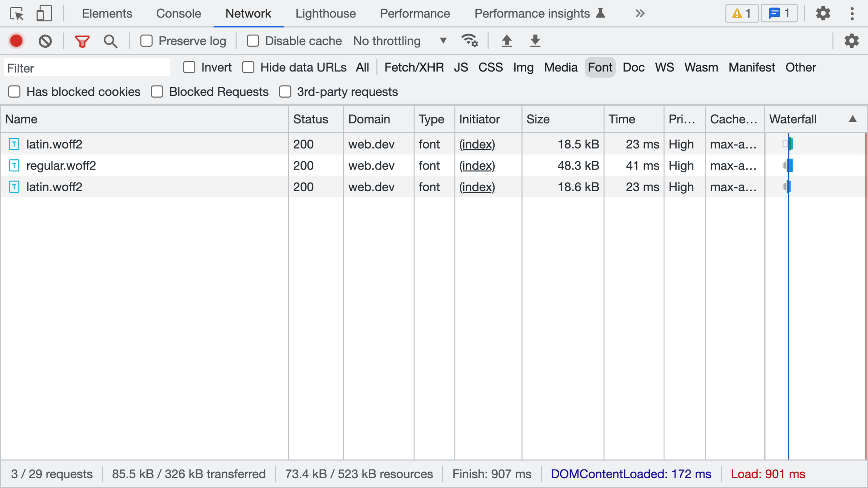The height and width of the screenshot is (488, 868).
Task: Click the export HAR download arrow
Action: [535, 40]
